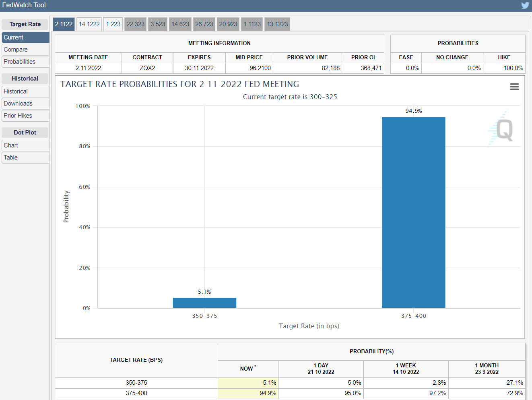
Task: Open the Compare sidebar link
Action: click(25, 50)
